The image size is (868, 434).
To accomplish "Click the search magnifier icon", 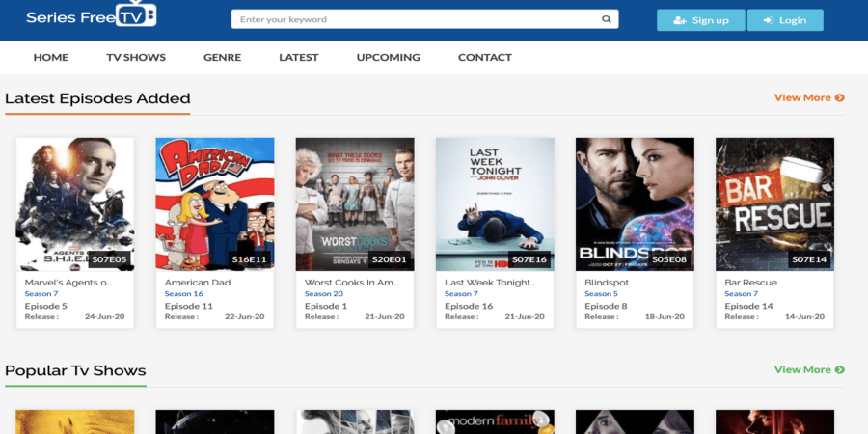I will [x=607, y=19].
